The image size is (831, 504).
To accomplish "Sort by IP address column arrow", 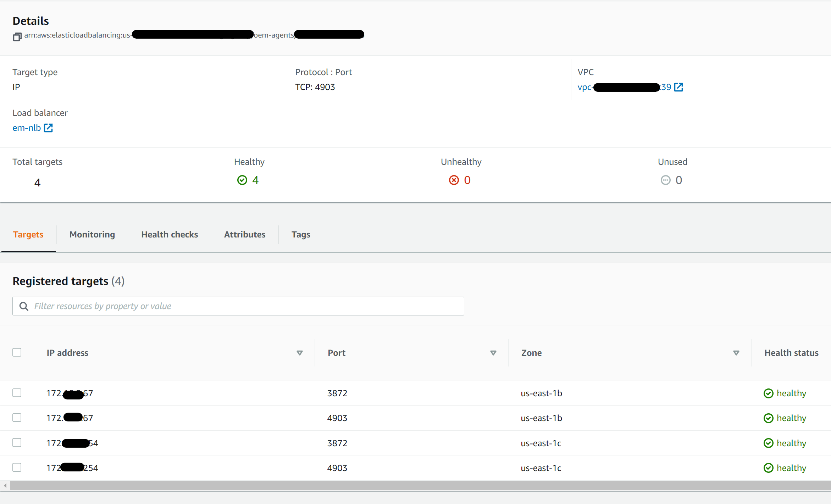I will pyautogui.click(x=300, y=353).
